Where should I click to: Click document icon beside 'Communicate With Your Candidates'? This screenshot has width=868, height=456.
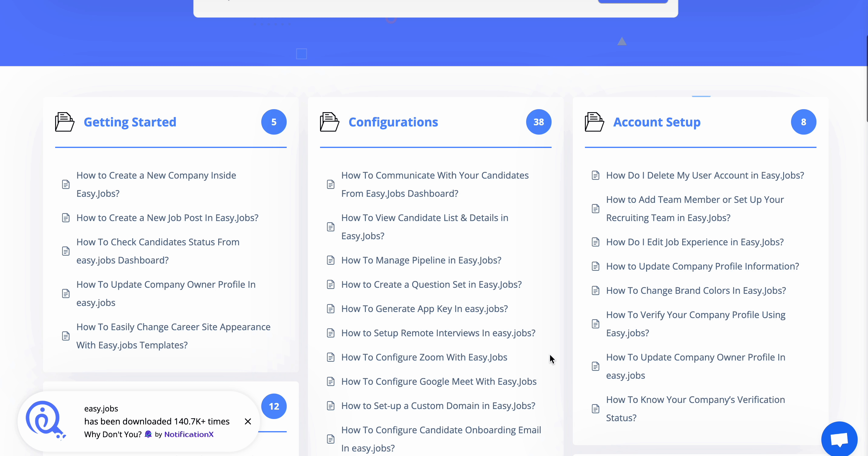(x=331, y=184)
